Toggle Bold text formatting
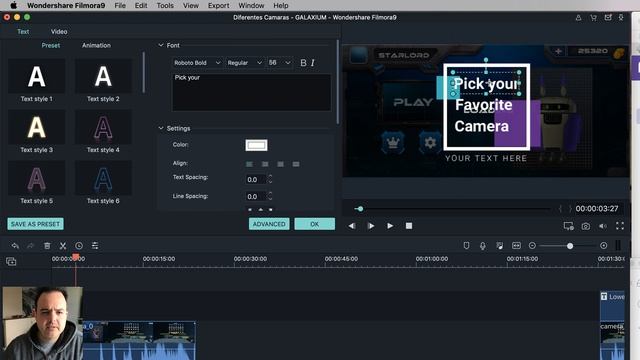The image size is (640, 360). [303, 63]
